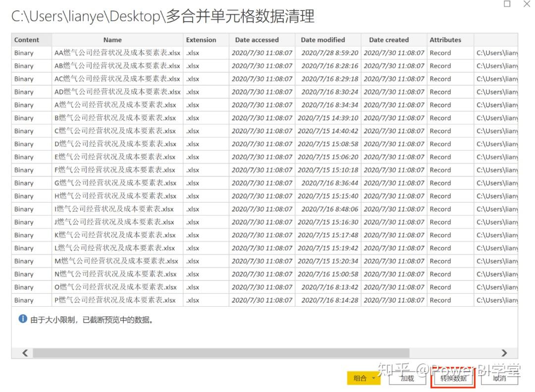Open the 组合 (Combine) dropdown arrow
Screen dimensions: 535x392
(373, 378)
